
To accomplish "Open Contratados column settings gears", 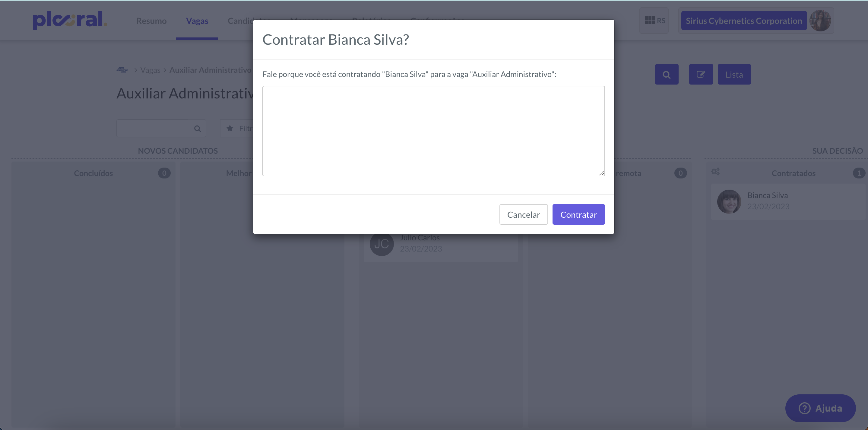I will 715,172.
